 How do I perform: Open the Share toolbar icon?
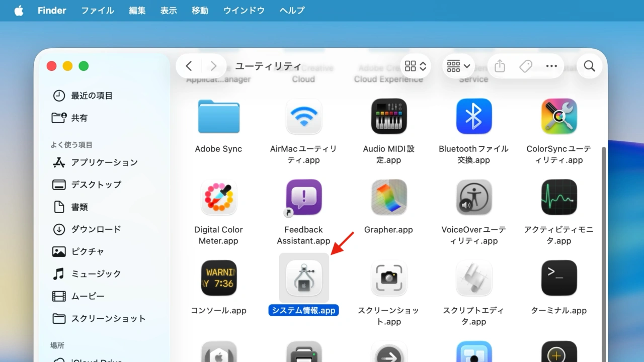click(499, 66)
